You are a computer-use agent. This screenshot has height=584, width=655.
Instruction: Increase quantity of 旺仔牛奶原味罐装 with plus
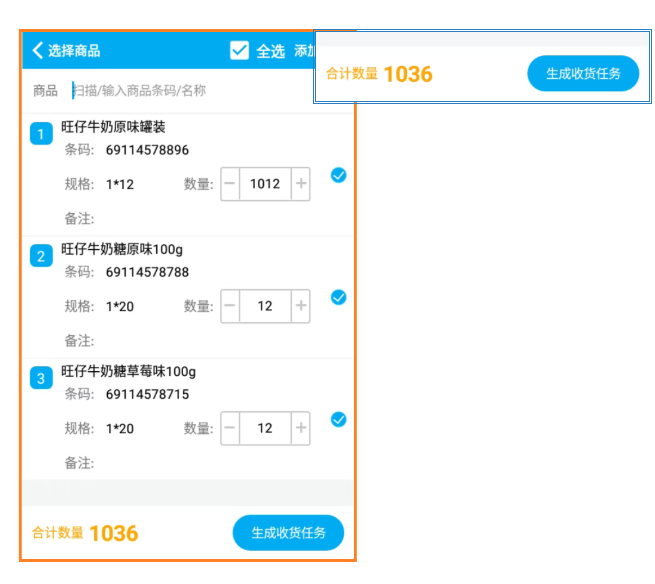point(300,184)
